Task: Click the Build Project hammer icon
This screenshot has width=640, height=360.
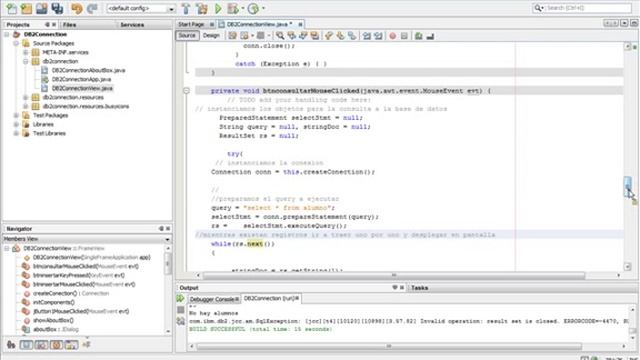Action: point(186,8)
